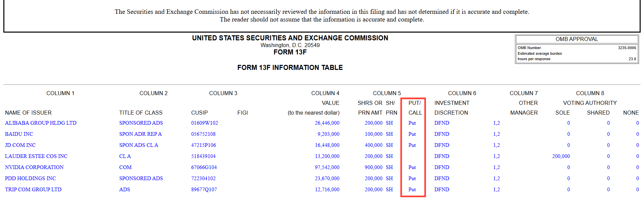Viewport: 644px width, 202px height.
Task: Select the JD.COM INC issuer entry
Action: click(20, 145)
